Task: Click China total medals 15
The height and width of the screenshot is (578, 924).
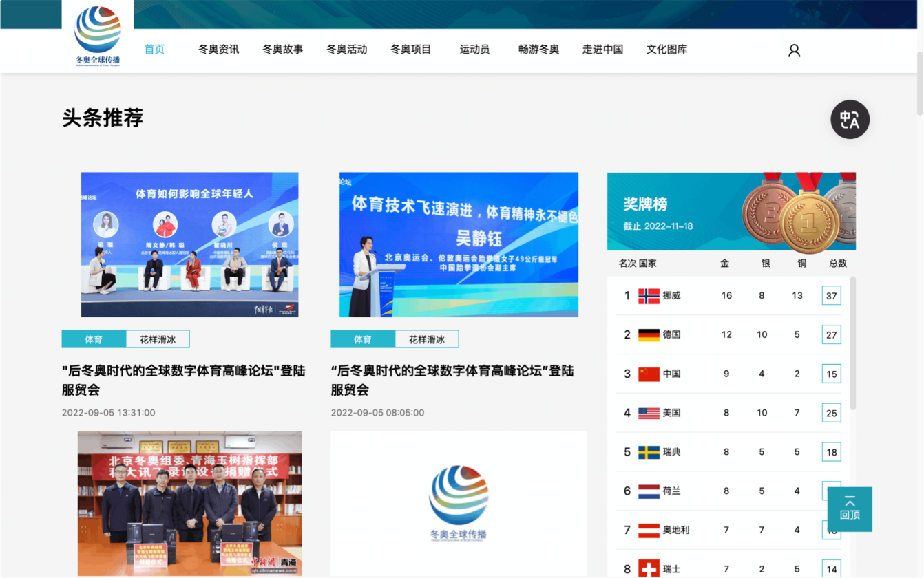Action: 832,374
